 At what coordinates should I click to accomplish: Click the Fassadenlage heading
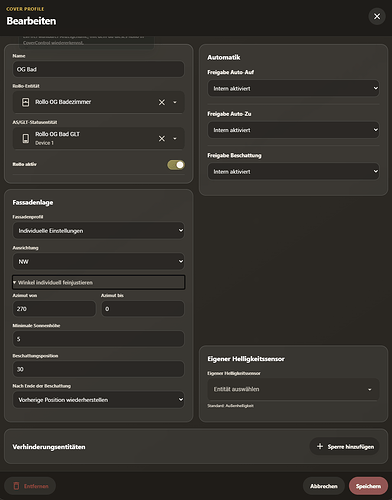click(x=33, y=203)
